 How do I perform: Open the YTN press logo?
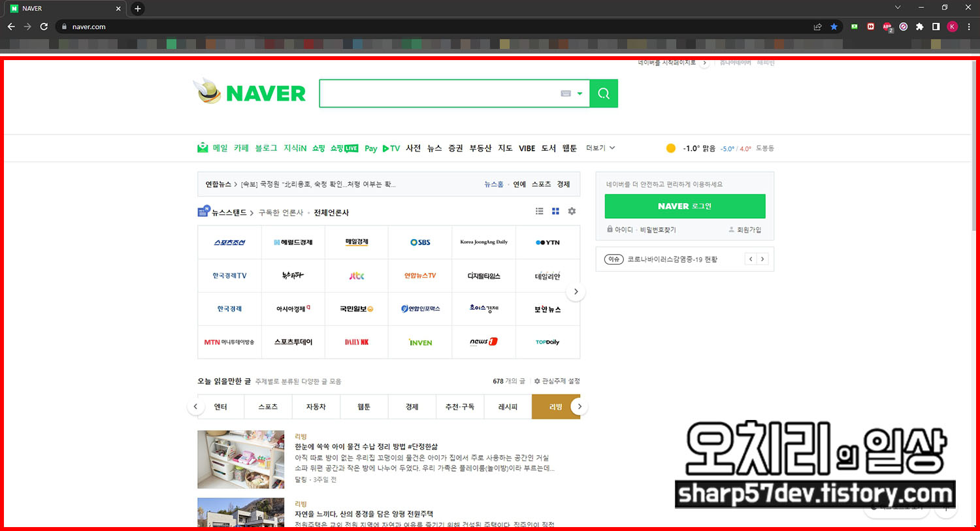(x=547, y=242)
